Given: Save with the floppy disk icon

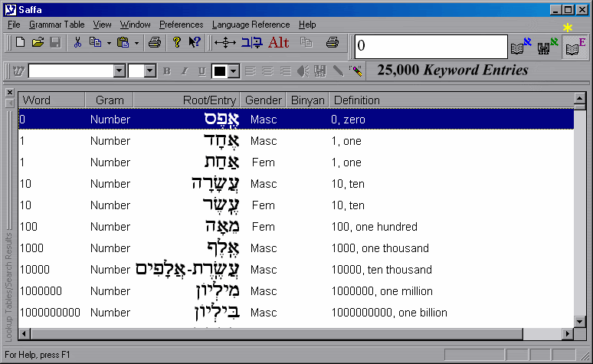Looking at the screenshot, I should [55, 42].
